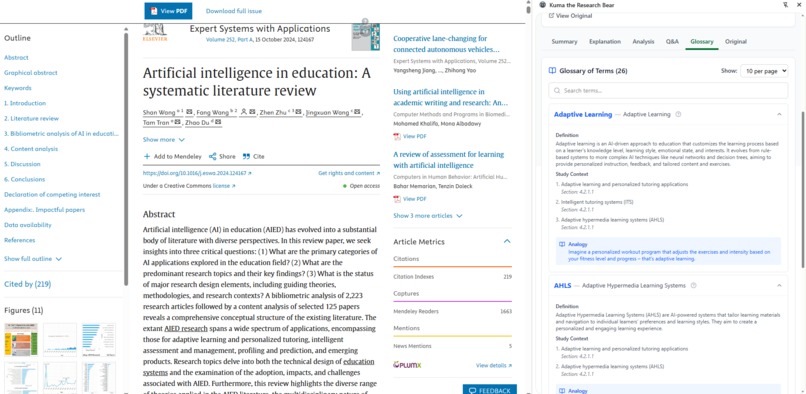Viewport: 806px width, 394px height.
Task: Click View PDF icon under Bahar Memarian article
Action: pyautogui.click(x=397, y=199)
